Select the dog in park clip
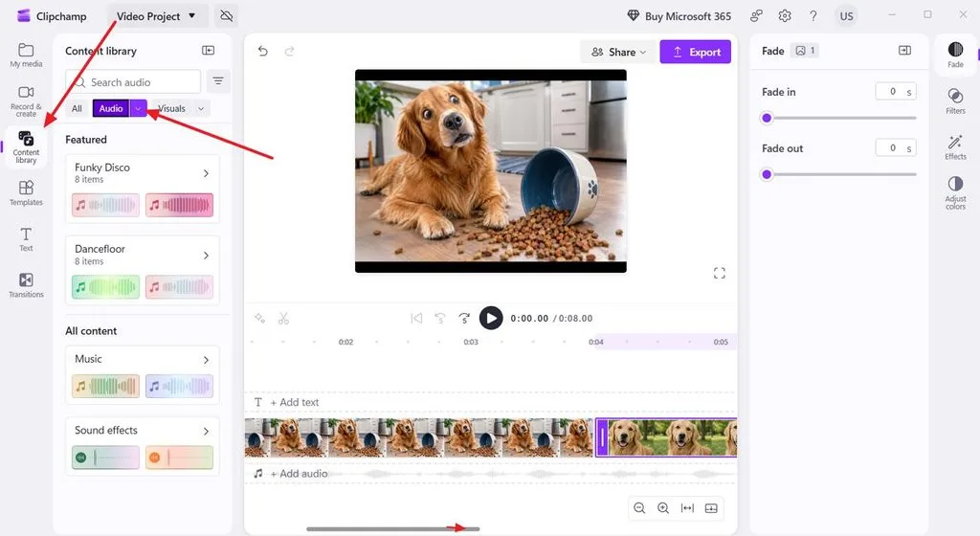 coord(666,437)
